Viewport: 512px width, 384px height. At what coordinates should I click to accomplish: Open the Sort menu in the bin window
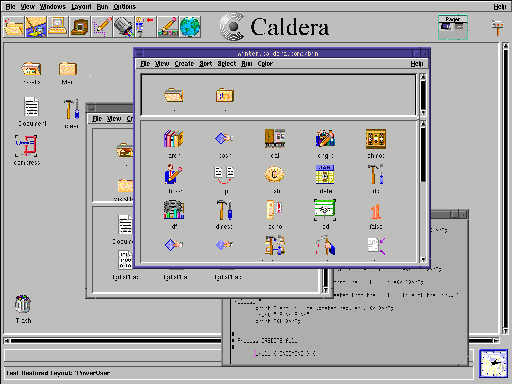pyautogui.click(x=206, y=64)
